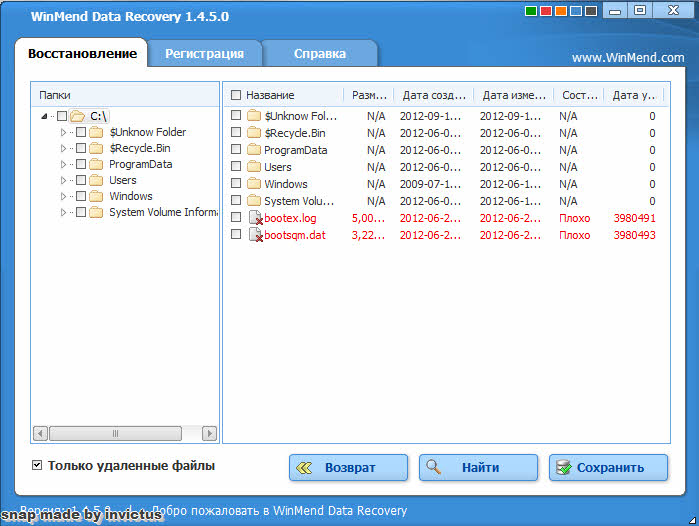Sort by the Разм... size column header
The width and height of the screenshot is (699, 526).
click(x=369, y=95)
